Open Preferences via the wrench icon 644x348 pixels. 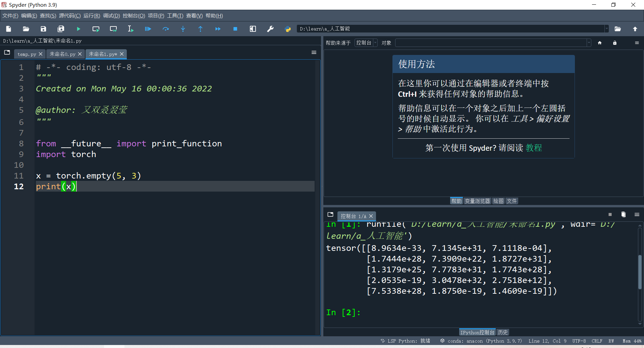coord(270,29)
